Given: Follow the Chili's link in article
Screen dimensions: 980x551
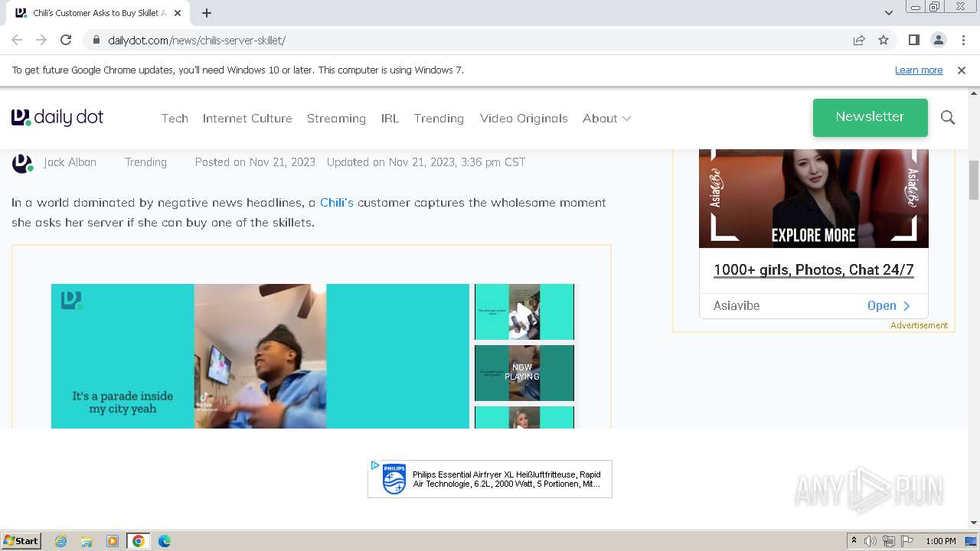Looking at the screenshot, I should [337, 203].
